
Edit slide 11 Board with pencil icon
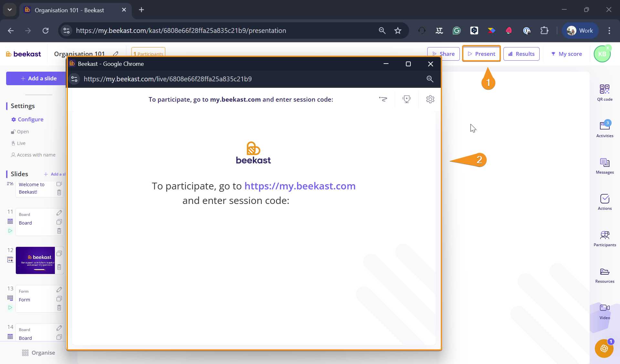59,213
